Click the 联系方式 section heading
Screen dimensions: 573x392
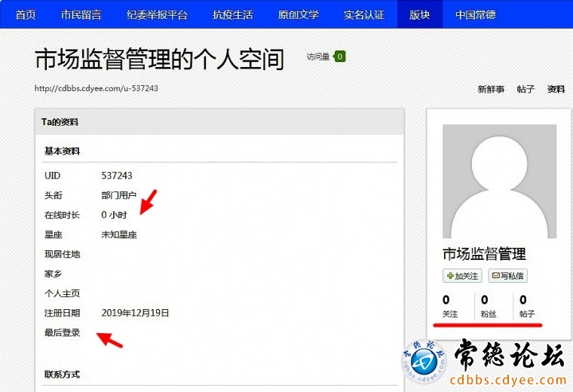click(x=62, y=375)
